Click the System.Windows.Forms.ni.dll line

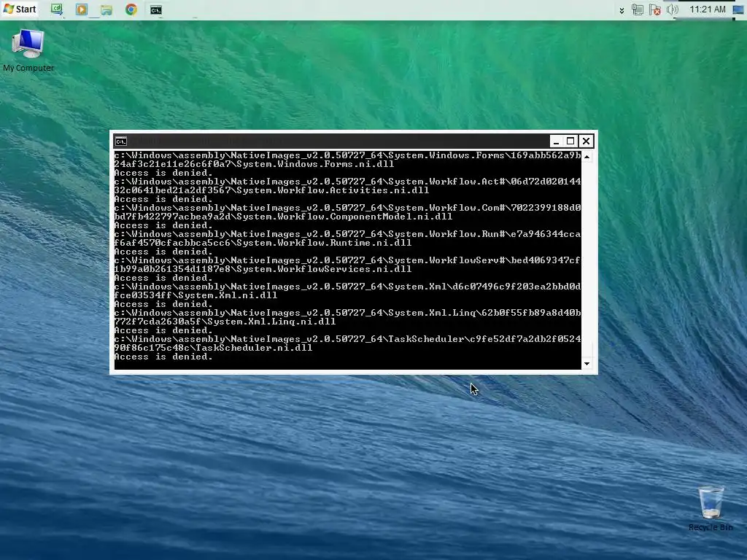[x=254, y=164]
